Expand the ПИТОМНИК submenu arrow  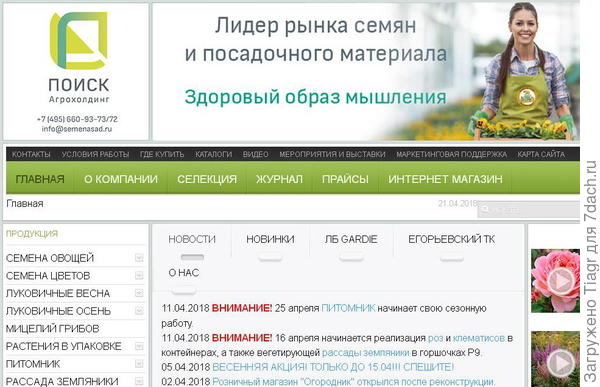[x=139, y=364]
